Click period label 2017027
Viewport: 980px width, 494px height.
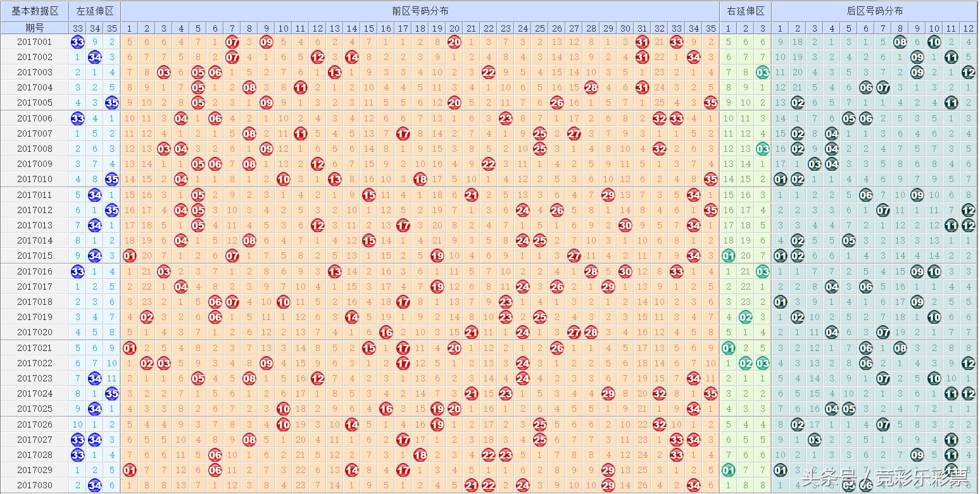click(x=35, y=440)
